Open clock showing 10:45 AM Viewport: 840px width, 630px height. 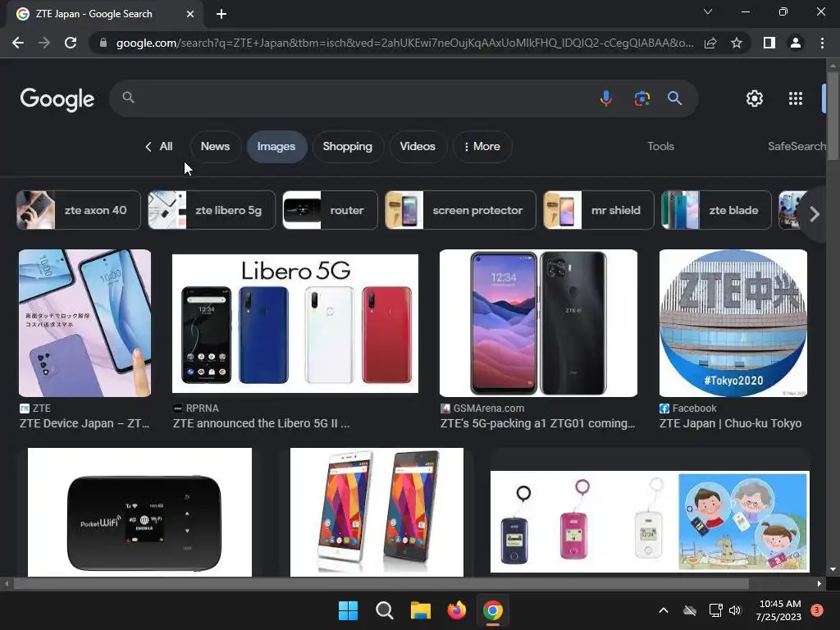779,610
